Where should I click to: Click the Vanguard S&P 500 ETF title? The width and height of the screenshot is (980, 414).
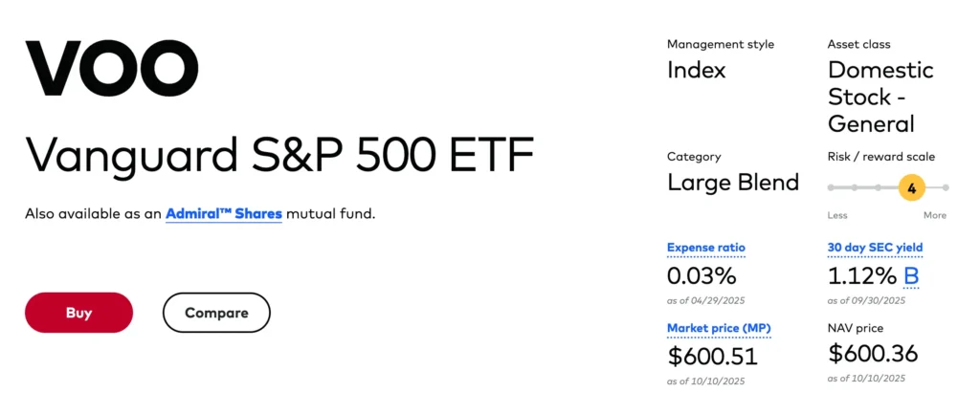click(278, 154)
